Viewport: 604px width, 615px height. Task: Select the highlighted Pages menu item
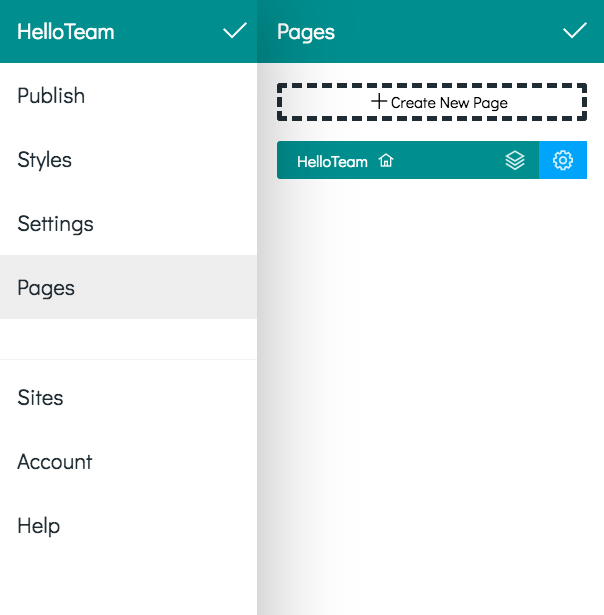coord(128,287)
